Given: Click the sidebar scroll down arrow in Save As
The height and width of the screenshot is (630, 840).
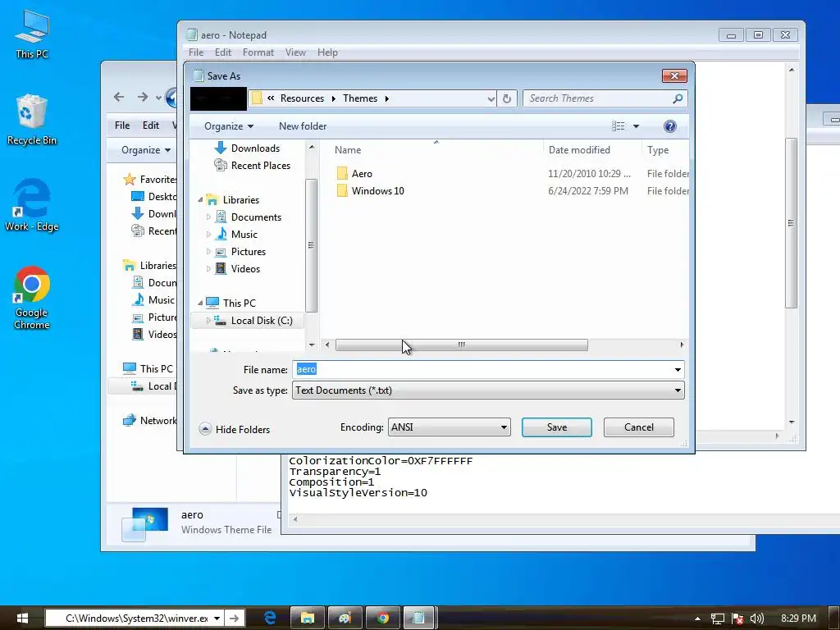Looking at the screenshot, I should click(x=312, y=345).
